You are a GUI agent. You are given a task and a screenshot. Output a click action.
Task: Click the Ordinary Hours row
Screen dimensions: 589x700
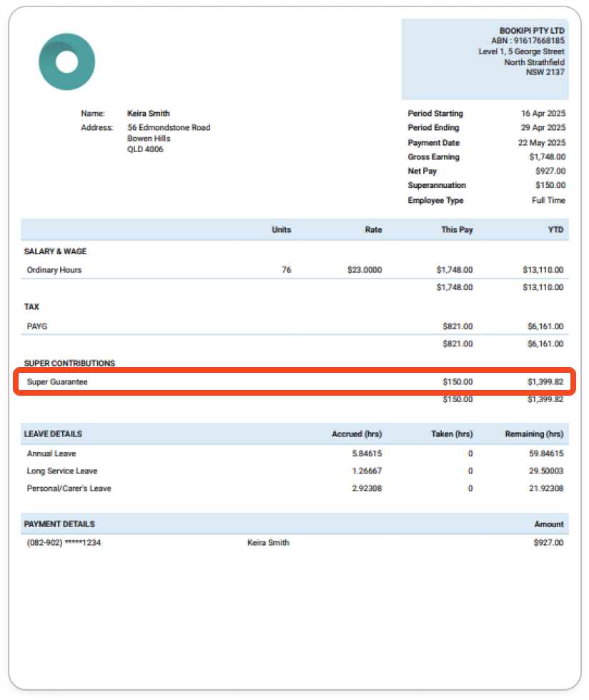point(54,270)
